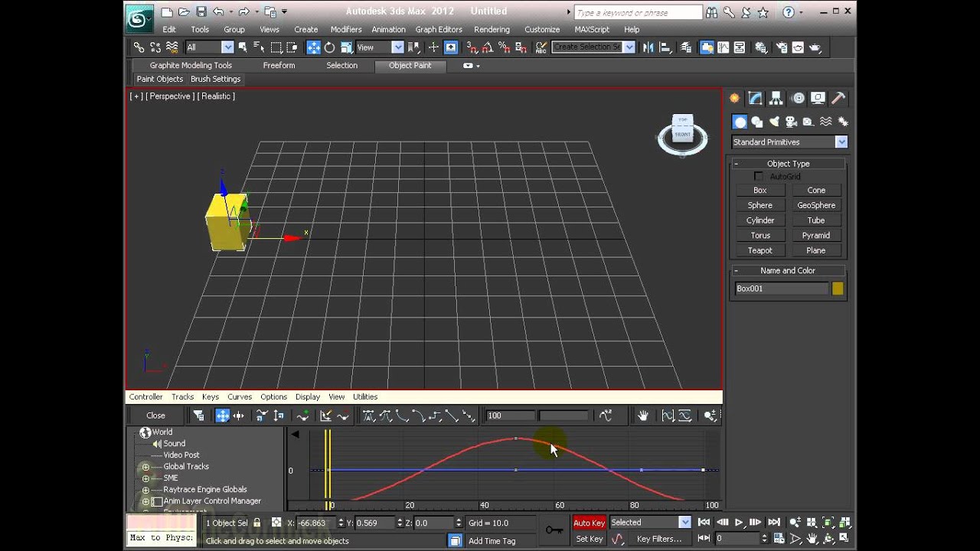Click the Teapot primitive button

click(760, 250)
